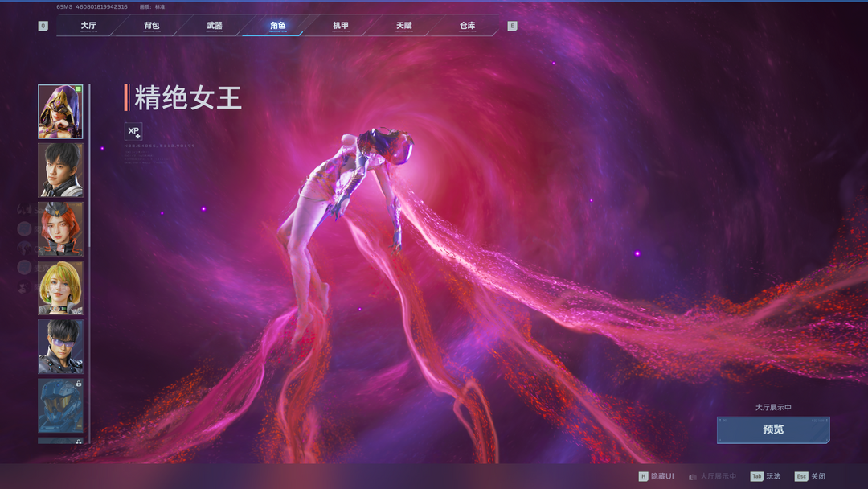Choose the black-haired male character portrait
Image resolution: width=868 pixels, height=489 pixels.
click(x=60, y=171)
